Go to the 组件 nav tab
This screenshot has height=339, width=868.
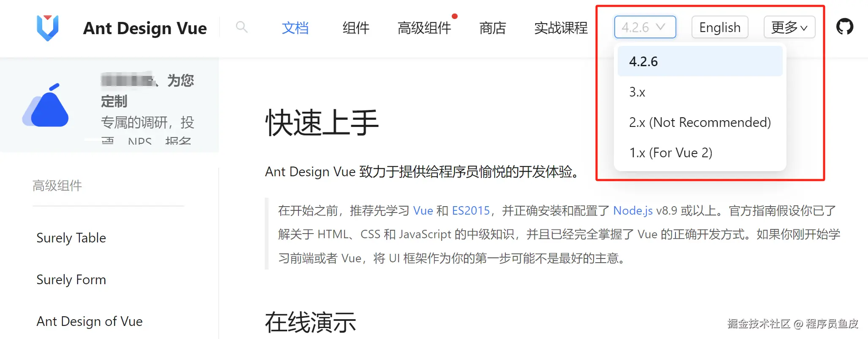click(x=356, y=28)
